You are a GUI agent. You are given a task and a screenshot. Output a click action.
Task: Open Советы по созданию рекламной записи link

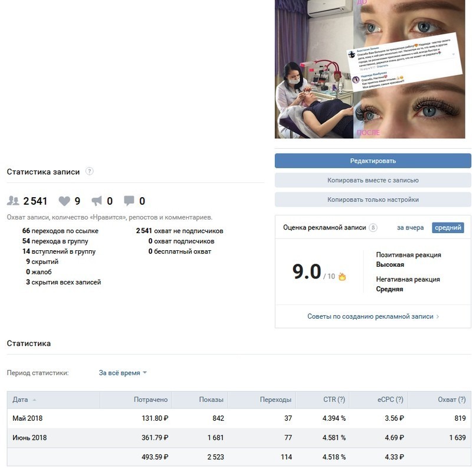370,316
